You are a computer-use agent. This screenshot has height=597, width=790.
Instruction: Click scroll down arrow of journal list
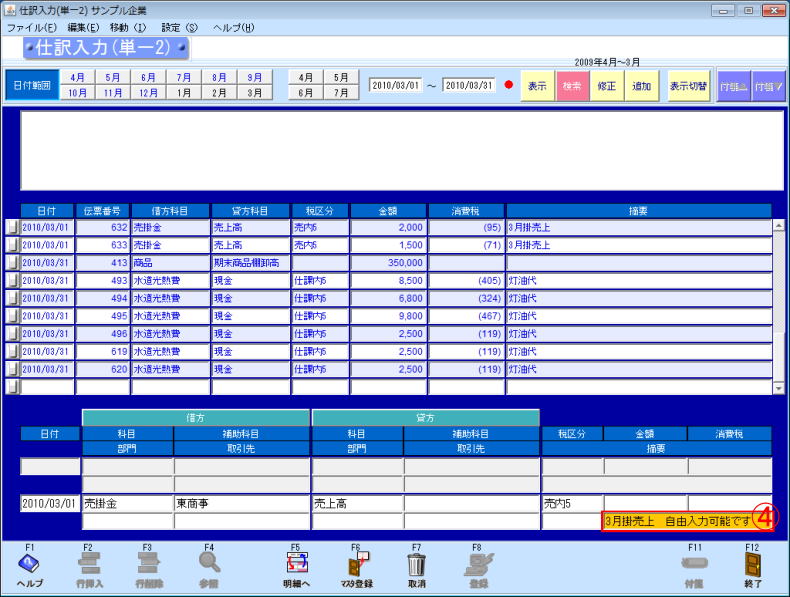click(778, 388)
